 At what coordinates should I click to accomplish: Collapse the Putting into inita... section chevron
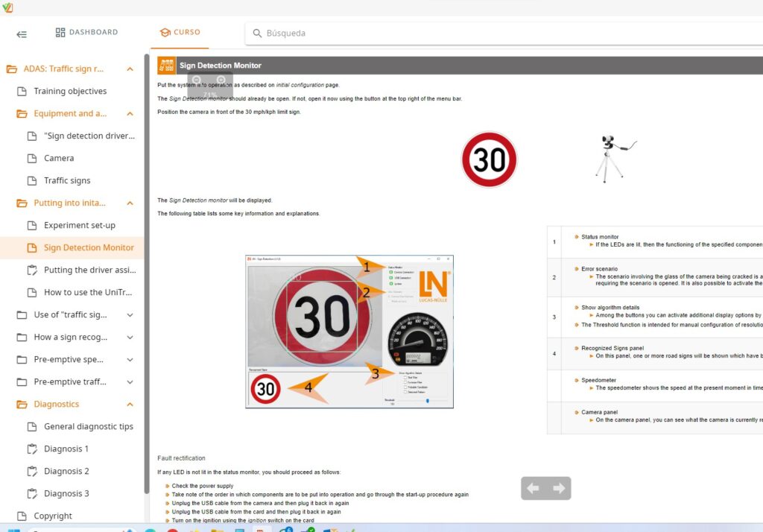pyautogui.click(x=130, y=203)
